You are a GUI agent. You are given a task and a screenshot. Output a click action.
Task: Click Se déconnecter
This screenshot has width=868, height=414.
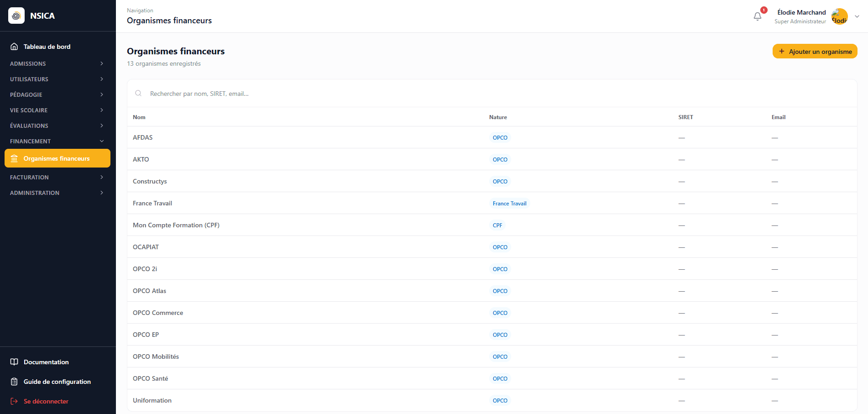tap(58, 401)
